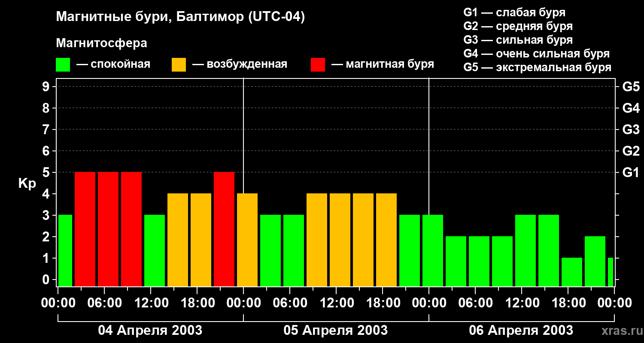Click the orange bar at 00:00 on 05 April

click(247, 240)
